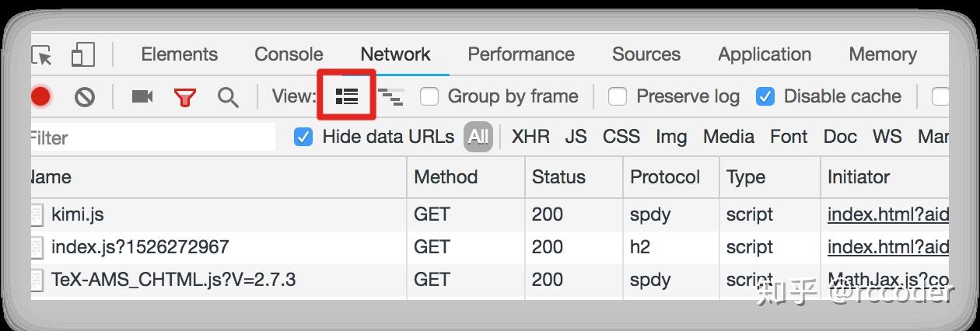Open initiator link for kimi.js row

[x=887, y=214]
